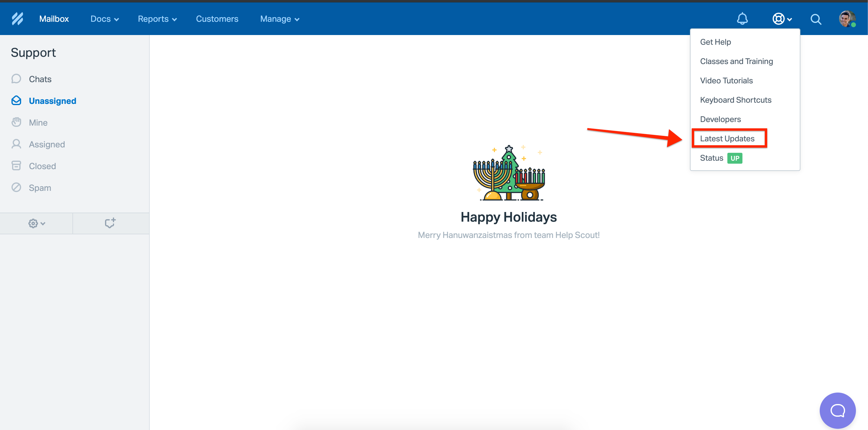This screenshot has height=430, width=868.
Task: Expand the Docs dropdown
Action: click(x=104, y=19)
